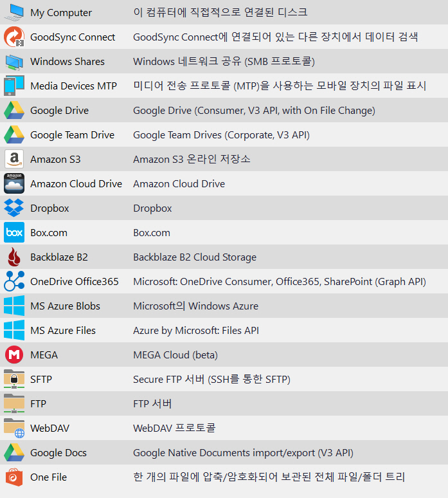
Task: Click the Google Team Drive icon
Action: (14, 134)
